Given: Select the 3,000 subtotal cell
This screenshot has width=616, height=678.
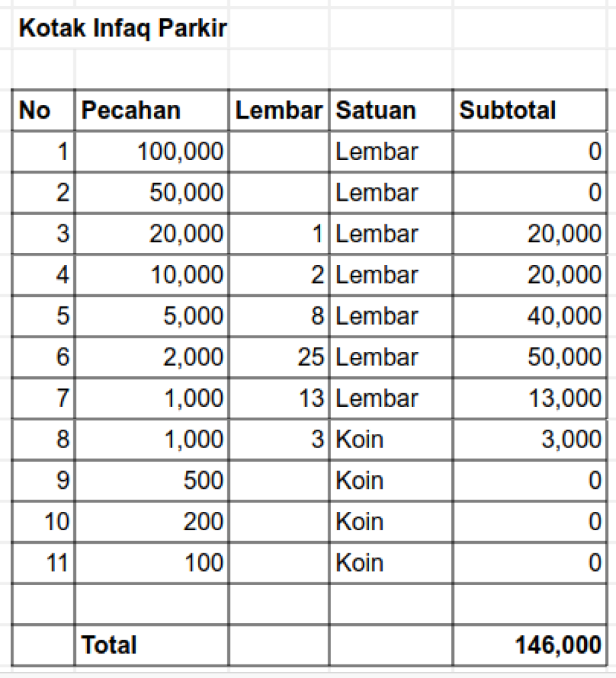Looking at the screenshot, I should click(530, 439).
